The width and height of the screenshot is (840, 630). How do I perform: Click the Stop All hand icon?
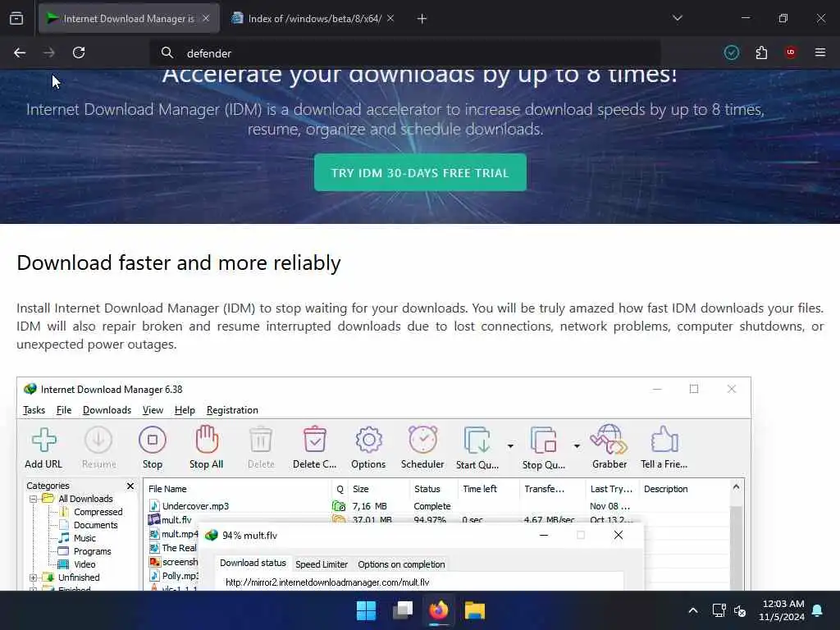pyautogui.click(x=206, y=440)
